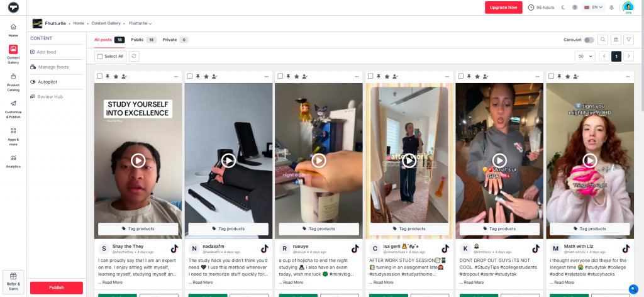This screenshot has width=644, height=297.
Task: Expand the Fhutturtle breadcrumb dropdown
Action: (141, 23)
